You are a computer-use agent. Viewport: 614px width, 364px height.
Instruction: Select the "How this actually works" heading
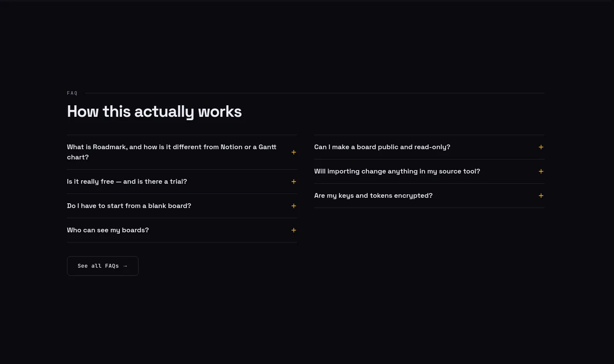[154, 112]
